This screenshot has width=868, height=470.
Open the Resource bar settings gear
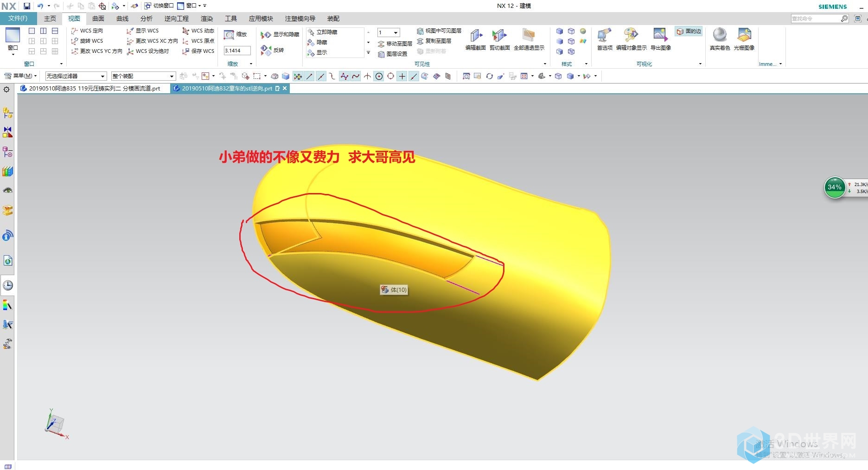tap(6, 89)
